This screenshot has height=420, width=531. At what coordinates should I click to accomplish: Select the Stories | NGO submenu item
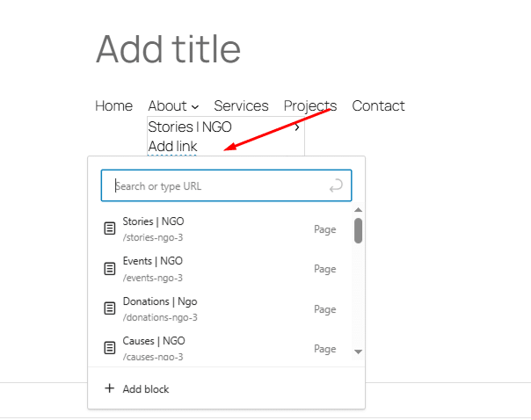coord(190,127)
